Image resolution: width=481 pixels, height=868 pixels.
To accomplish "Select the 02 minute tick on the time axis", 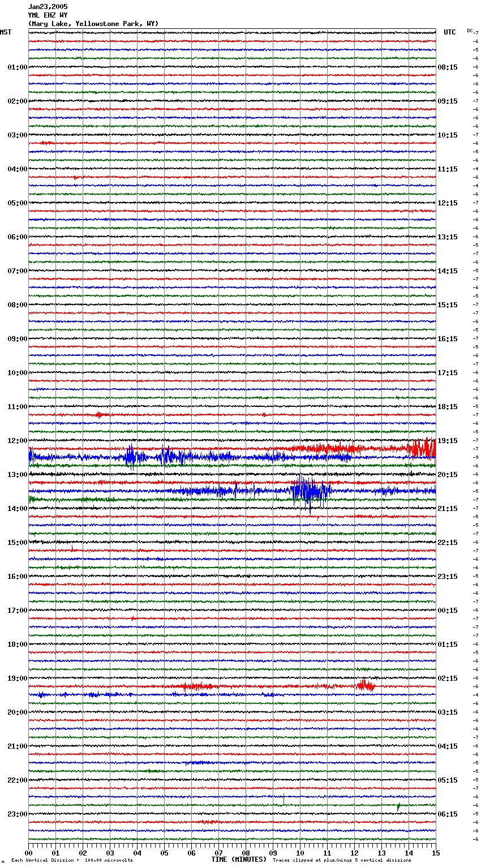I will [x=83, y=853].
